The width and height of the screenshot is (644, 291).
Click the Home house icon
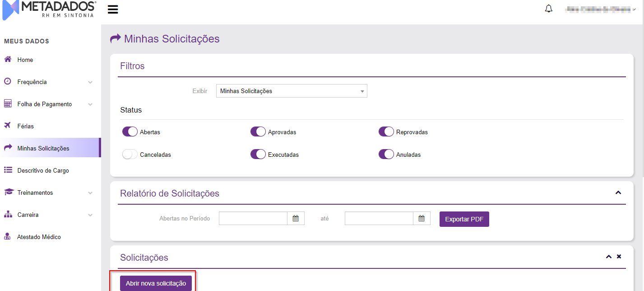coord(8,60)
